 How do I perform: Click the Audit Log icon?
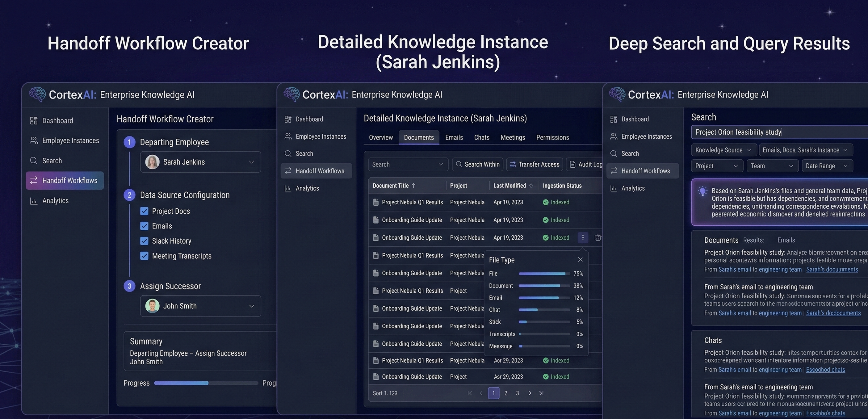573,164
